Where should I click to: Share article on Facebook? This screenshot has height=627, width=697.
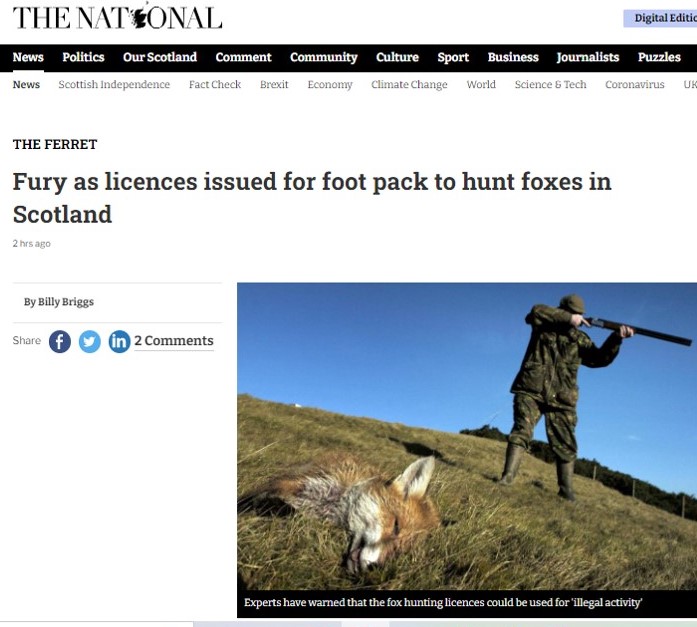coord(60,341)
